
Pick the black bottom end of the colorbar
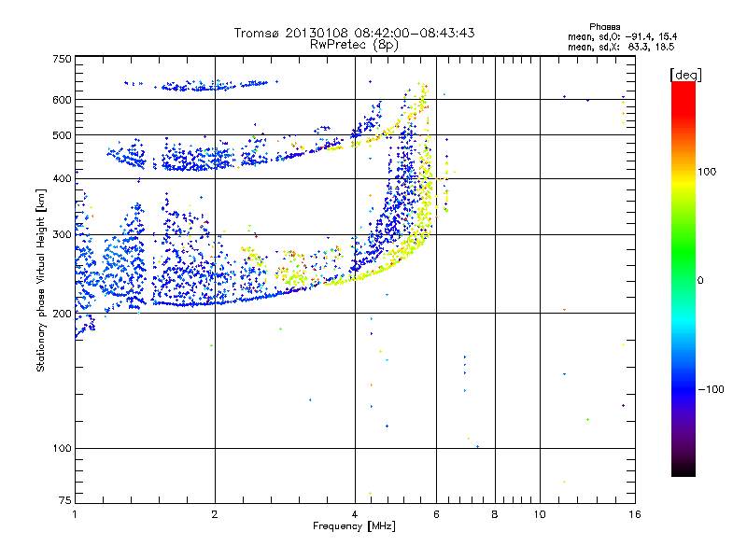(x=683, y=471)
